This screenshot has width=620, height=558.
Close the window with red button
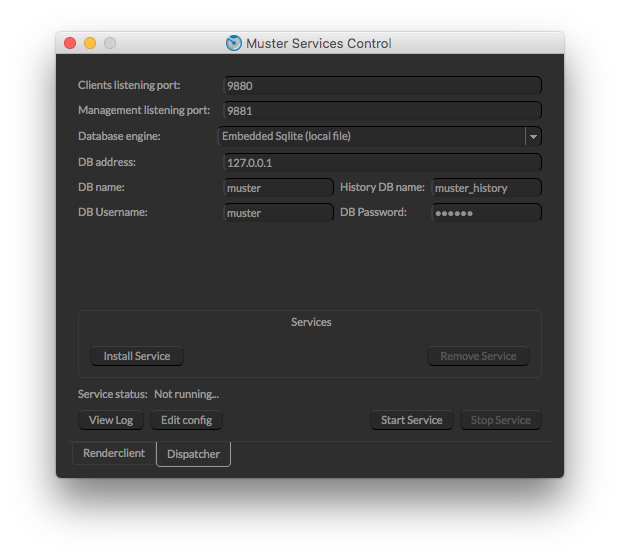[70, 43]
